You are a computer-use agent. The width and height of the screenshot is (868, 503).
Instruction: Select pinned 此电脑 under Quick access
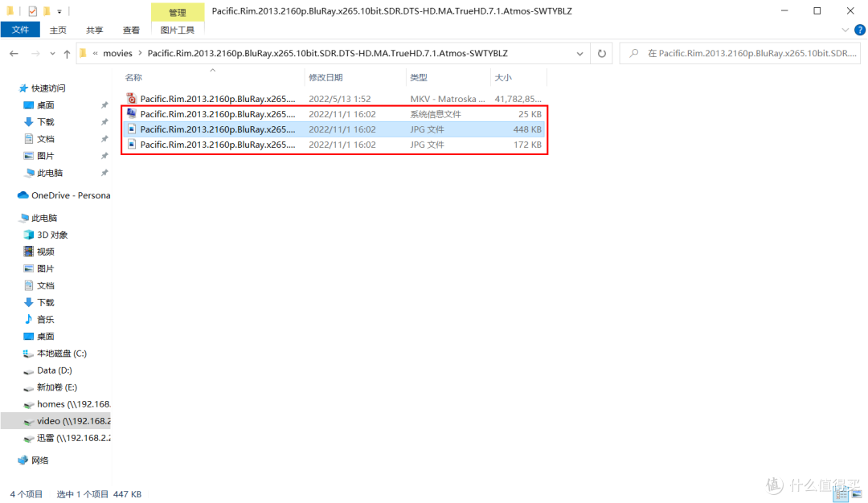pos(50,174)
